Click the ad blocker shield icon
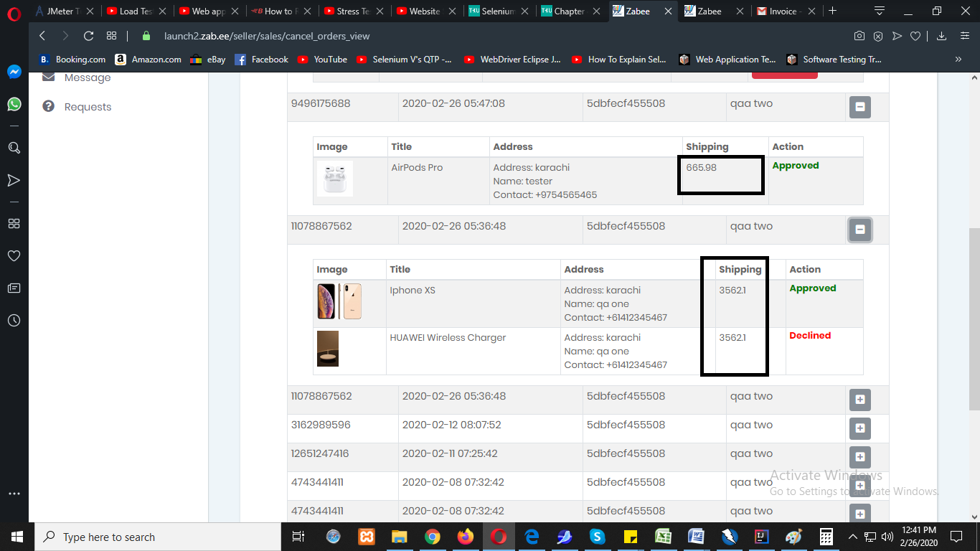Viewport: 980px width, 551px height. click(x=878, y=36)
